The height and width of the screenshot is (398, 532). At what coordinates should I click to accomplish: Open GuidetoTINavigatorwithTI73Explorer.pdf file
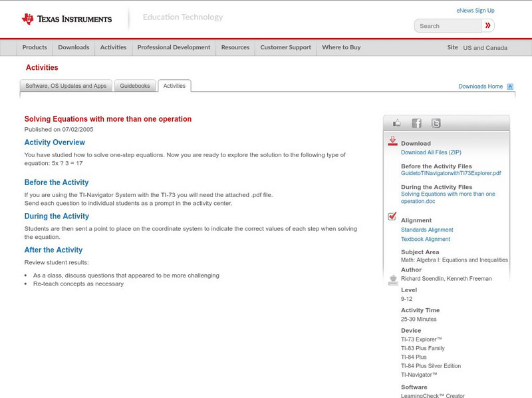tap(451, 173)
